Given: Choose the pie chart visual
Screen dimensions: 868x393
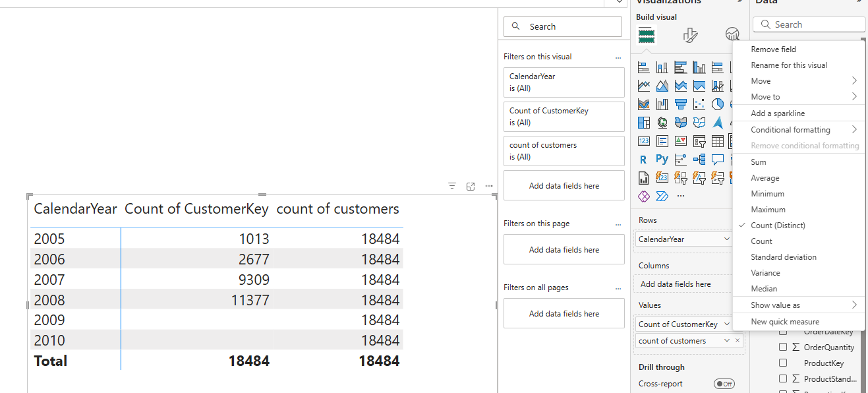Looking at the screenshot, I should click(x=718, y=104).
